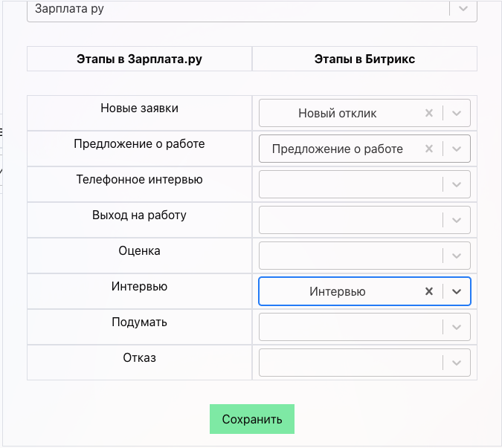Viewport: 502px width, 448px height.
Task: Clear the Новый отклик selection
Action: tap(428, 114)
